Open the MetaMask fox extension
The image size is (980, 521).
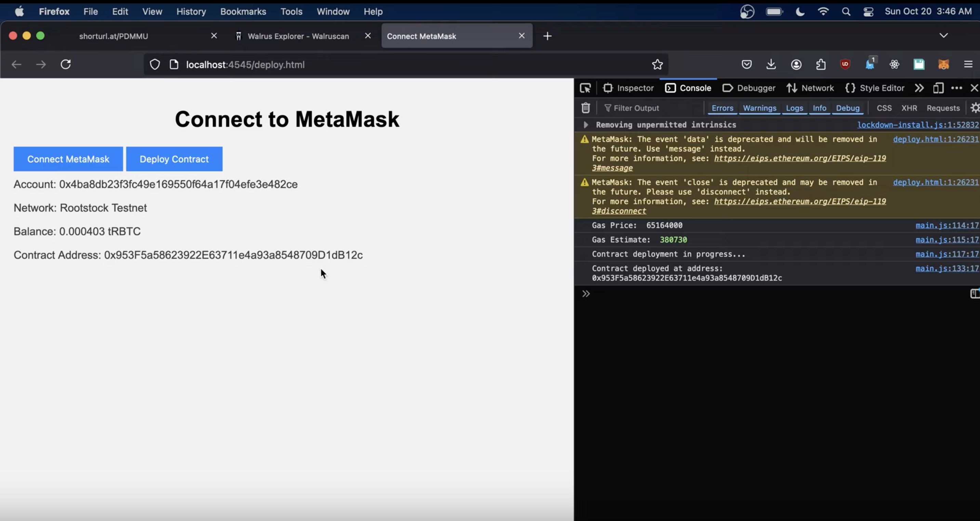(943, 64)
